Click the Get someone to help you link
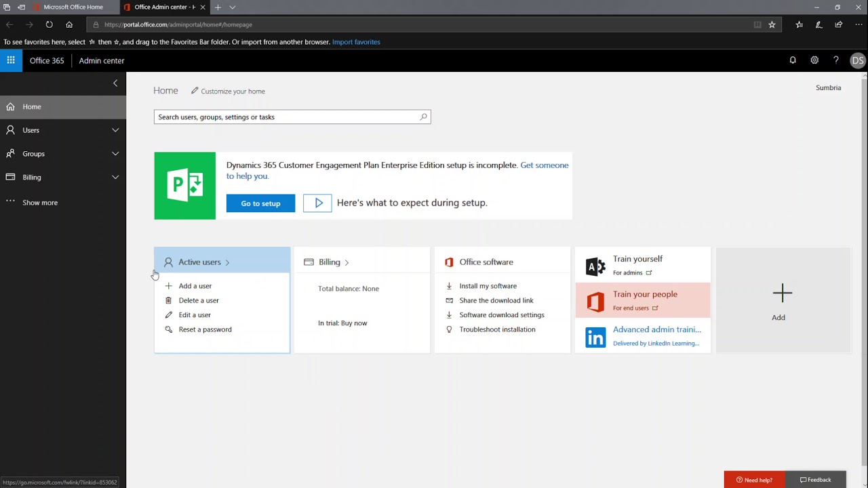 397,170
